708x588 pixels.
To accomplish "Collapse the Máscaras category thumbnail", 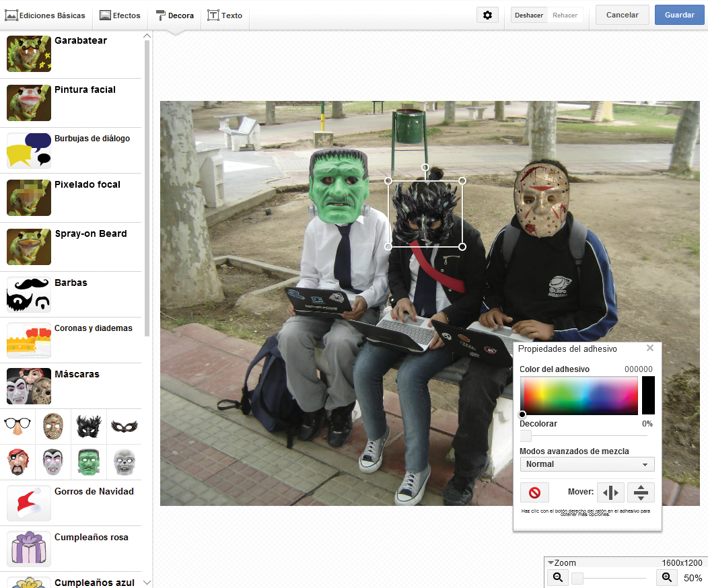I will (29, 386).
